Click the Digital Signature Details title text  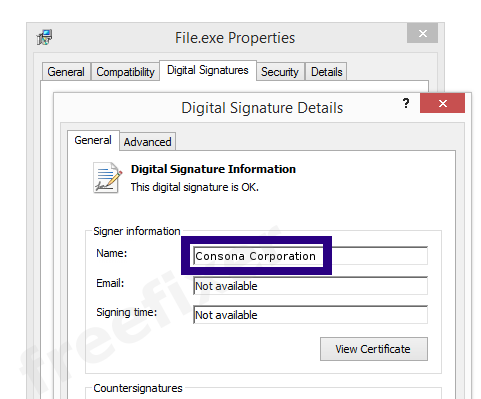[262, 108]
